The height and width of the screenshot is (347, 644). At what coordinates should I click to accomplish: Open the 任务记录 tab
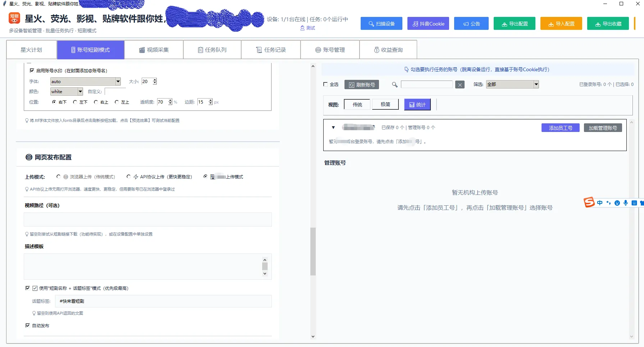(271, 50)
